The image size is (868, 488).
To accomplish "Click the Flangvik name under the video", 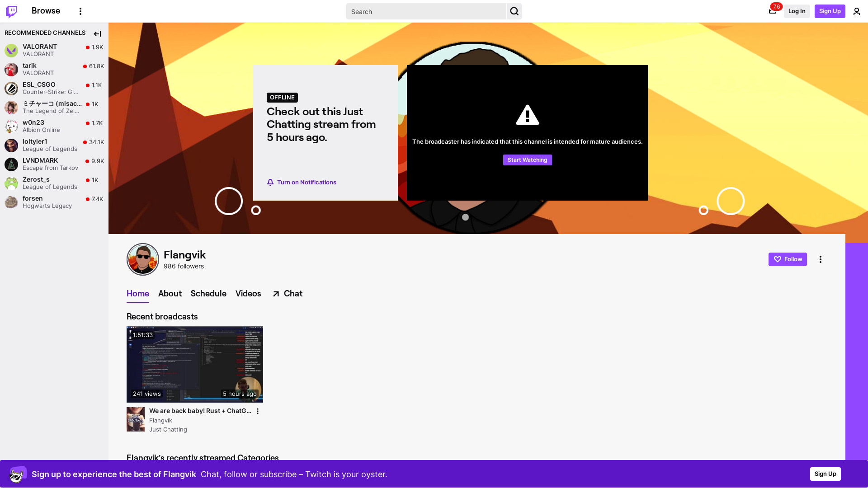I will point(160,420).
